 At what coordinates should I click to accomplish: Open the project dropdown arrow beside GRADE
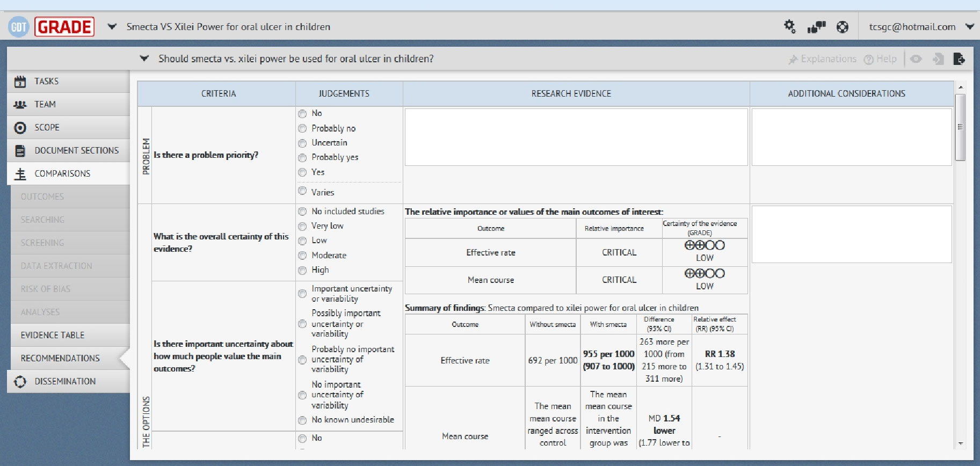[x=112, y=26]
